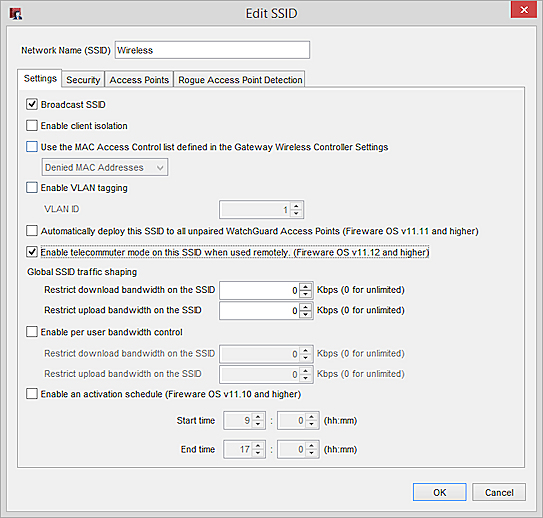Viewport: 543px width, 518px height.
Task: Decrease per-user download bandwidth down arrow
Action: tap(305, 358)
